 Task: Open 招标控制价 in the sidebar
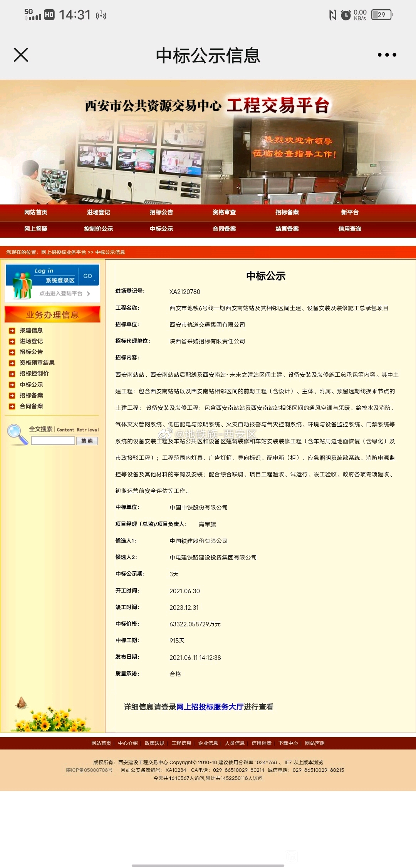tap(34, 374)
